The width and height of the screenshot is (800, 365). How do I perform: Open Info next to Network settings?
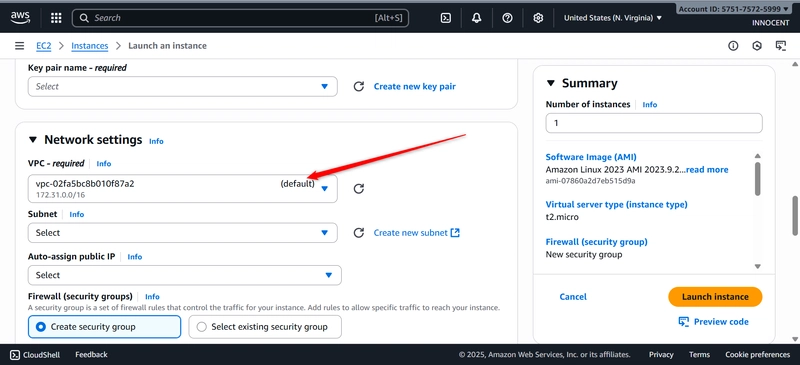tap(156, 141)
